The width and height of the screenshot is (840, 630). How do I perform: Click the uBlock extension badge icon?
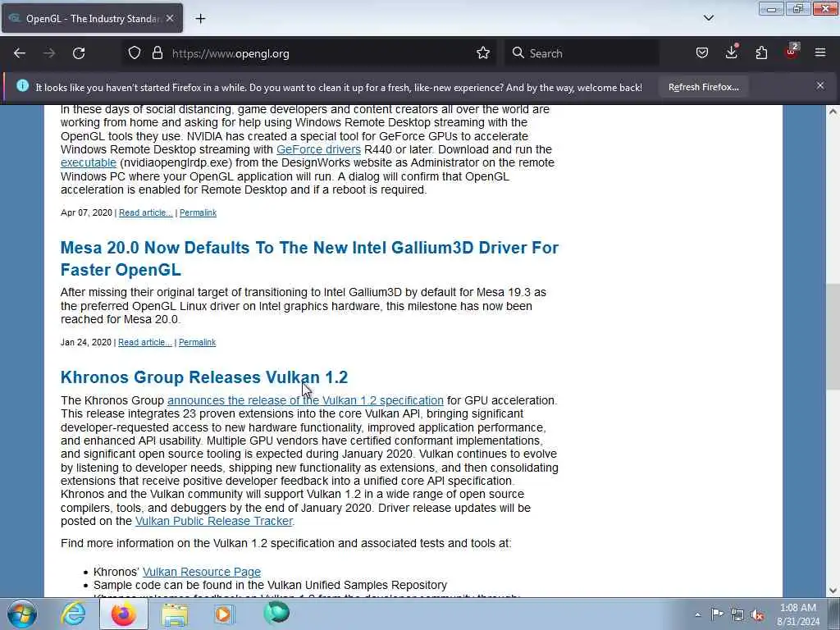[x=792, y=52]
